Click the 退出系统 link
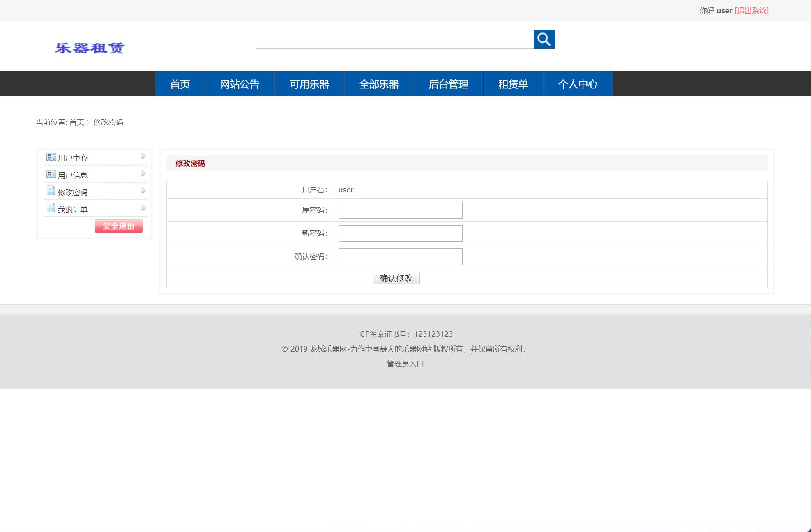 click(751, 11)
